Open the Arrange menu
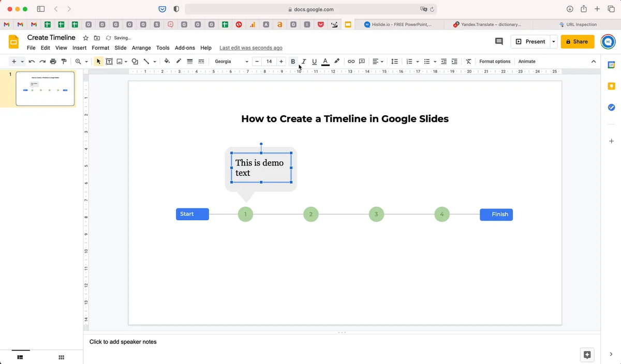The image size is (621, 364). [x=141, y=48]
